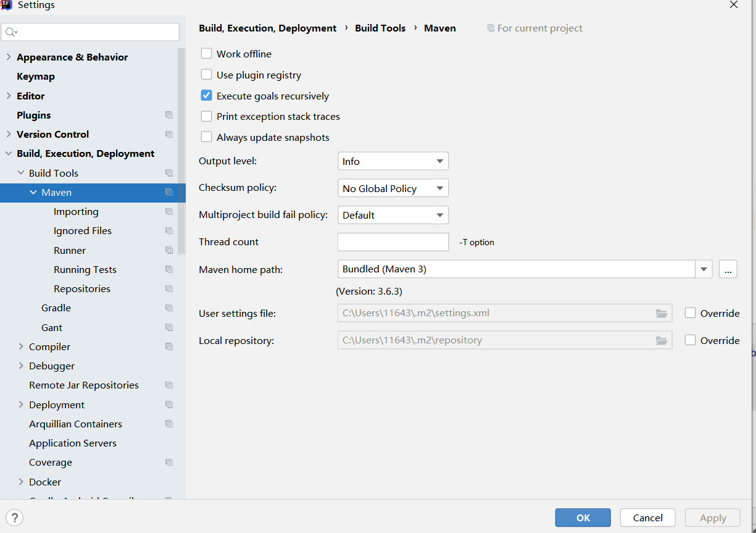Check Override for Local repository
The image size is (756, 533).
tap(690, 340)
